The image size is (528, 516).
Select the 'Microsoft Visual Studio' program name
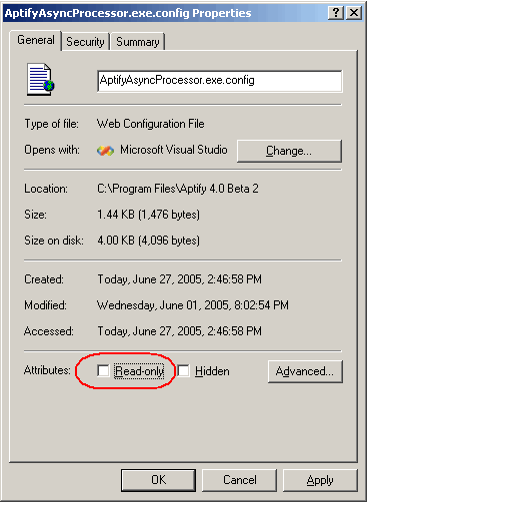174,150
